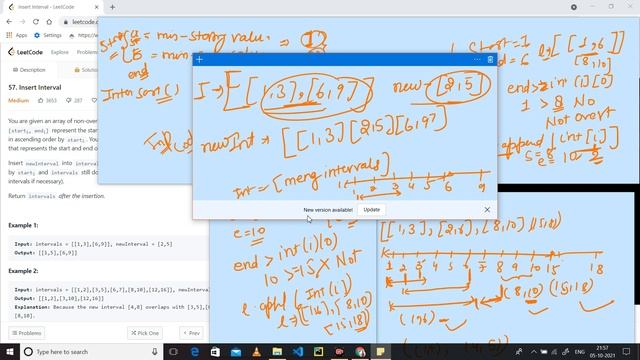The height and width of the screenshot is (360, 640).
Task: Click the 'New version available!' text
Action: (328, 210)
